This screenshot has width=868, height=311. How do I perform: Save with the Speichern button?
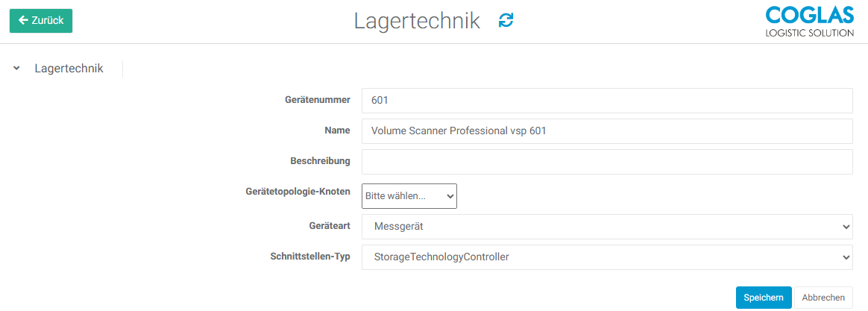(763, 298)
